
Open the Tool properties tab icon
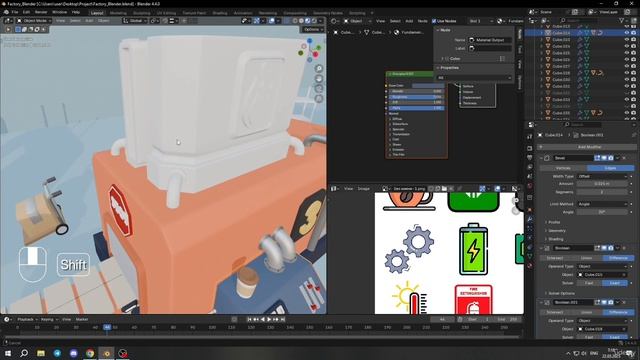coord(530,137)
